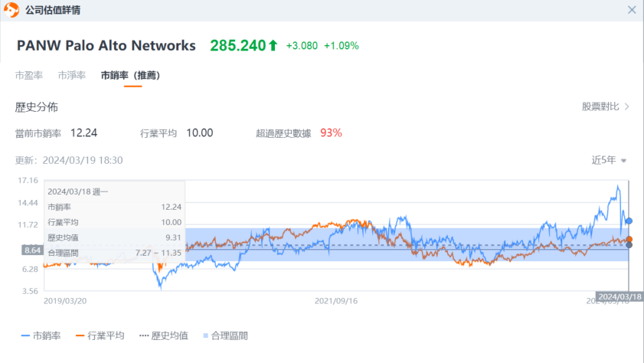Click the grey 歷史均值 endpoint dot

629,245
